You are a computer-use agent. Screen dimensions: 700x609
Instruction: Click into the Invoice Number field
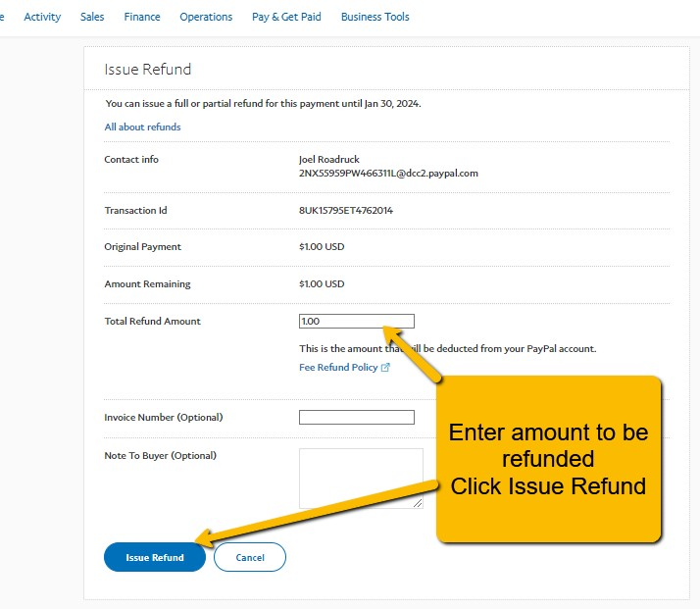[357, 417]
